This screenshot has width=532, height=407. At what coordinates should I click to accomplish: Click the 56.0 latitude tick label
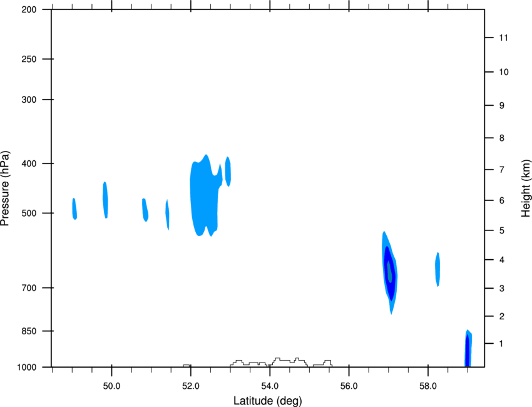point(349,386)
